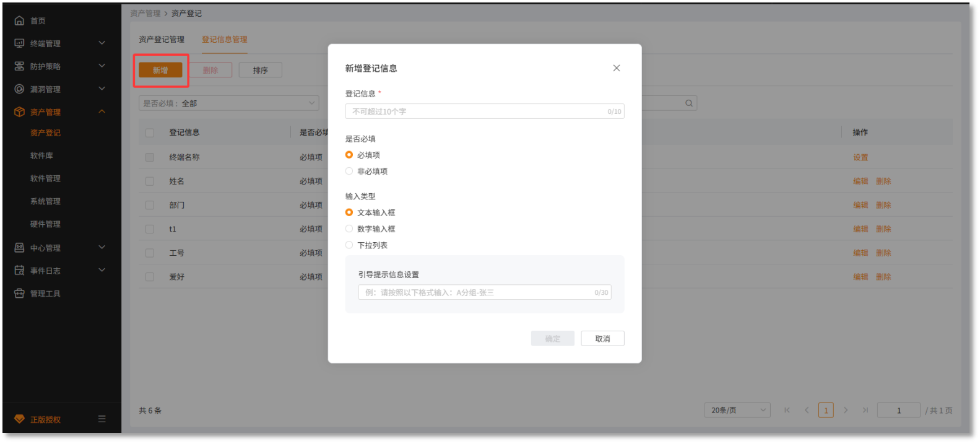Image resolution: width=980 pixels, height=444 pixels.
Task: Go to the last page arrow
Action: click(x=865, y=410)
